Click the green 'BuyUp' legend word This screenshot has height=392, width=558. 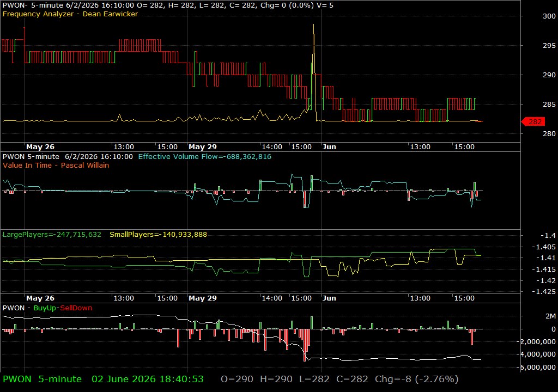point(45,308)
